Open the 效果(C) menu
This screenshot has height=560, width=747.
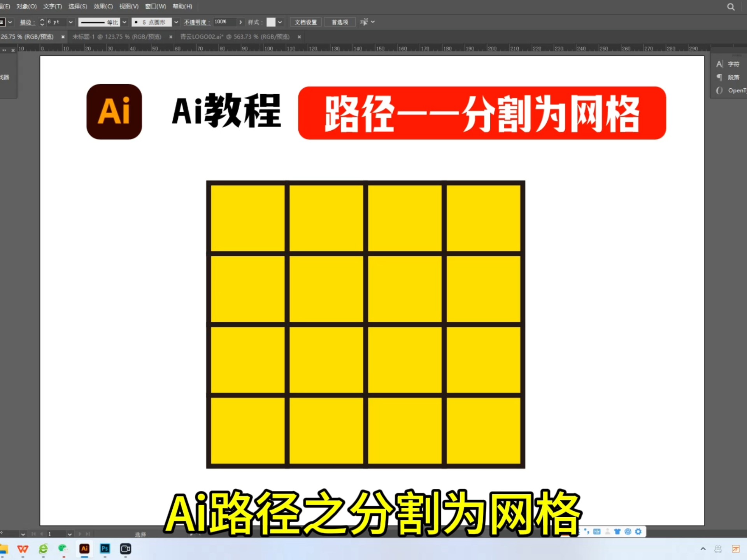[x=103, y=7]
